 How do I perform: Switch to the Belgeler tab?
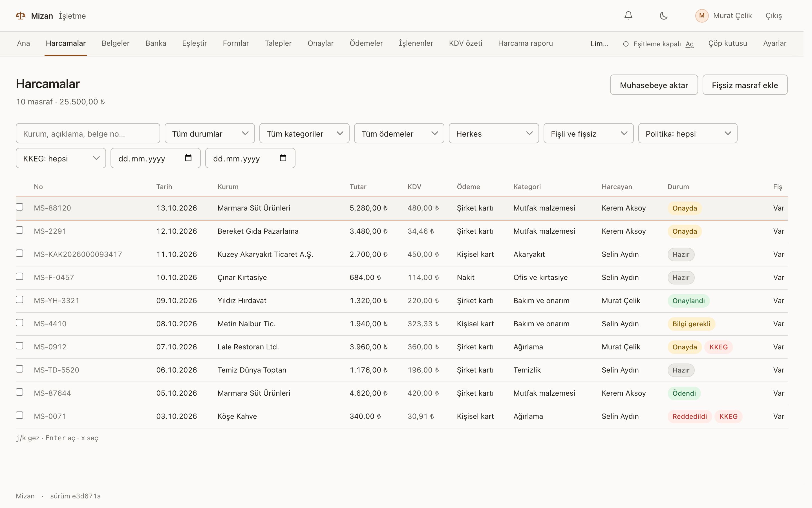tap(115, 43)
